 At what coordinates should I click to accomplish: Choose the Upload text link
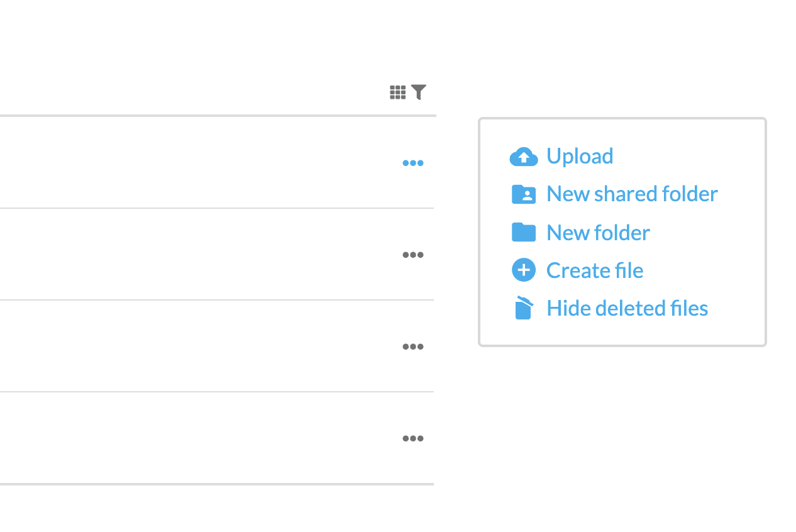pos(580,156)
